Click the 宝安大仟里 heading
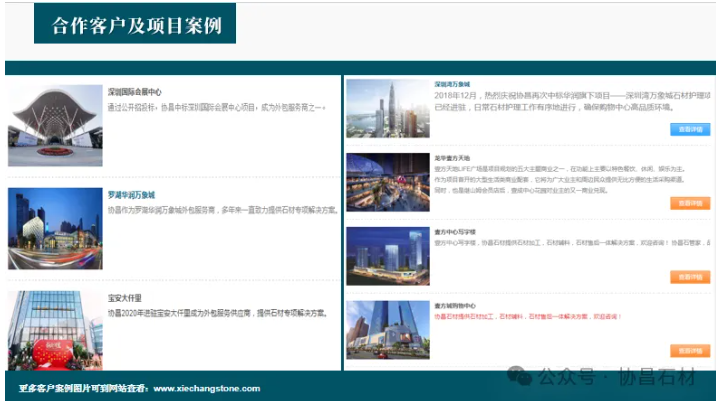The height and width of the screenshot is (401, 716). 125,298
